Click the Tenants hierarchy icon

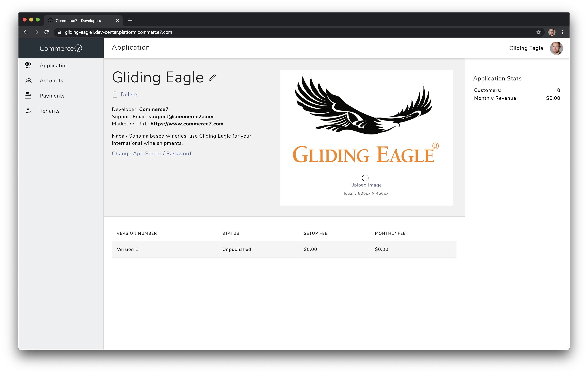[28, 111]
